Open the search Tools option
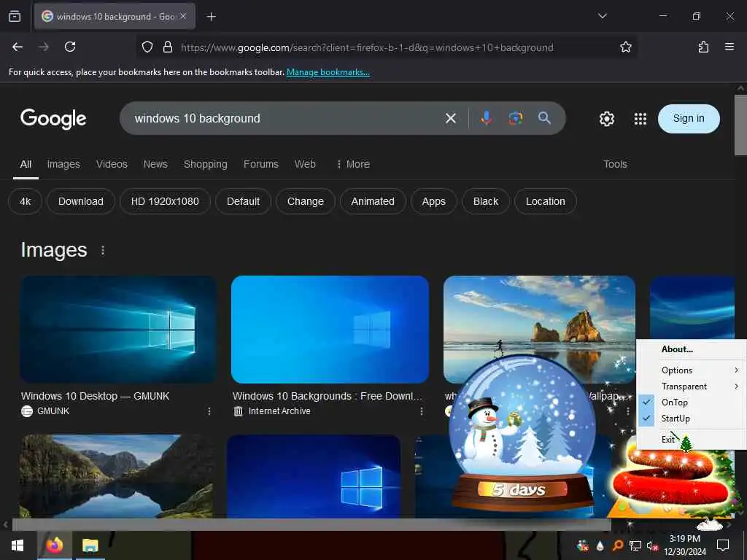 (x=615, y=164)
